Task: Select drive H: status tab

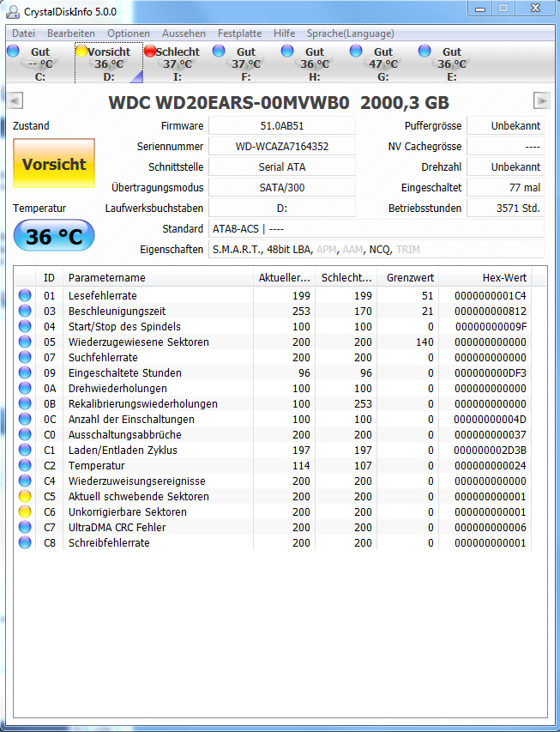Action: pyautogui.click(x=315, y=64)
